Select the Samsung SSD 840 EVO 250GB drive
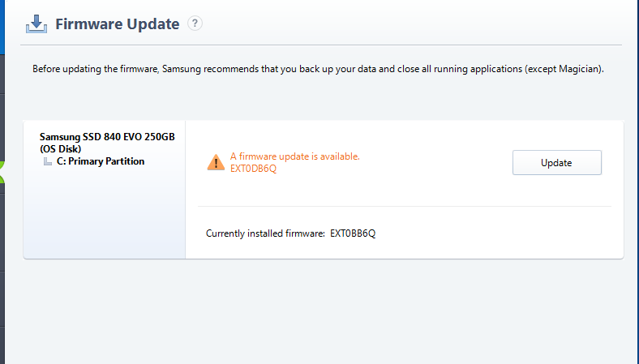 click(x=107, y=136)
